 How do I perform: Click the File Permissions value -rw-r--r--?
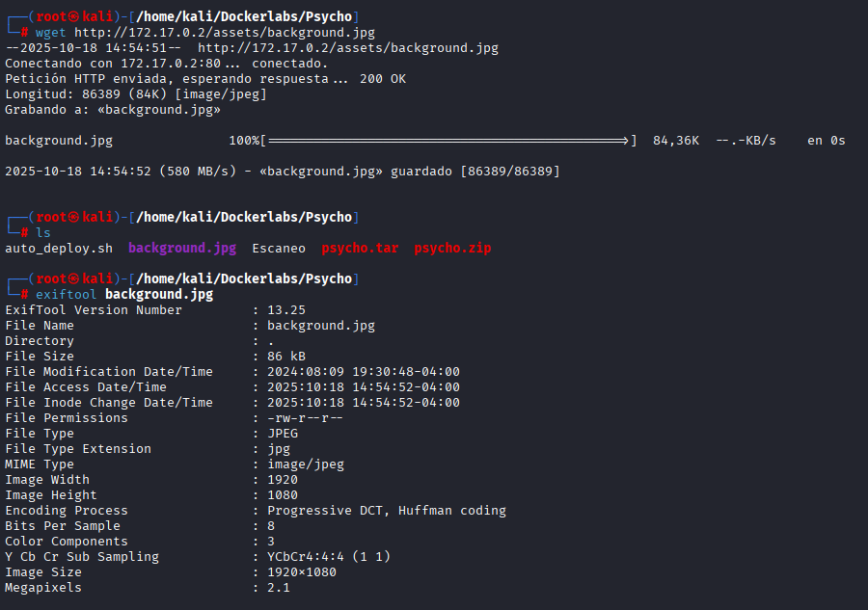[306, 417]
